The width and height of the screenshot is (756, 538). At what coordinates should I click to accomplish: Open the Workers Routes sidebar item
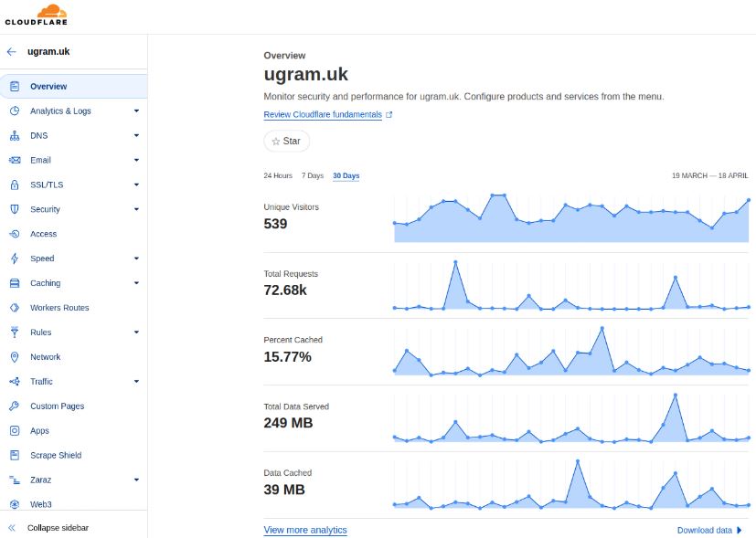74,307
